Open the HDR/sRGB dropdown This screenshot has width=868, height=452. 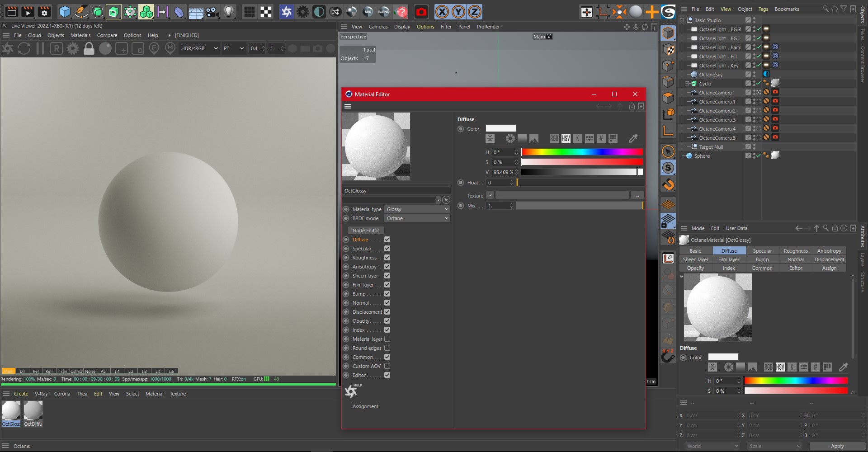(x=199, y=48)
